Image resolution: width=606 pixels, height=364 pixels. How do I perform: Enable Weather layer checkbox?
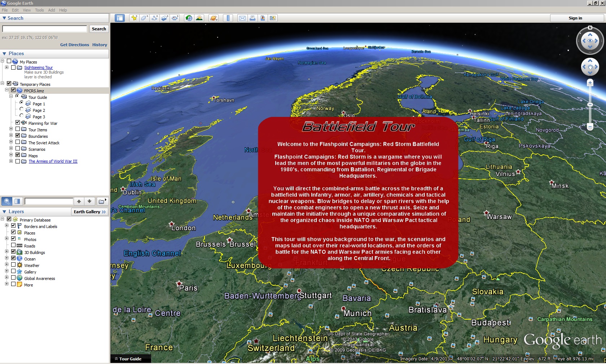[13, 264]
